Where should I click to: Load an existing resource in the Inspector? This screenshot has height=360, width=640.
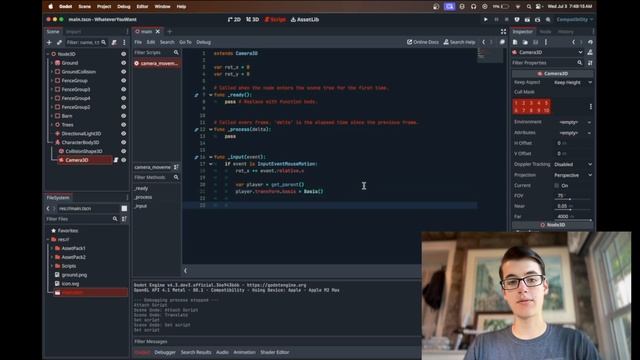(x=525, y=42)
